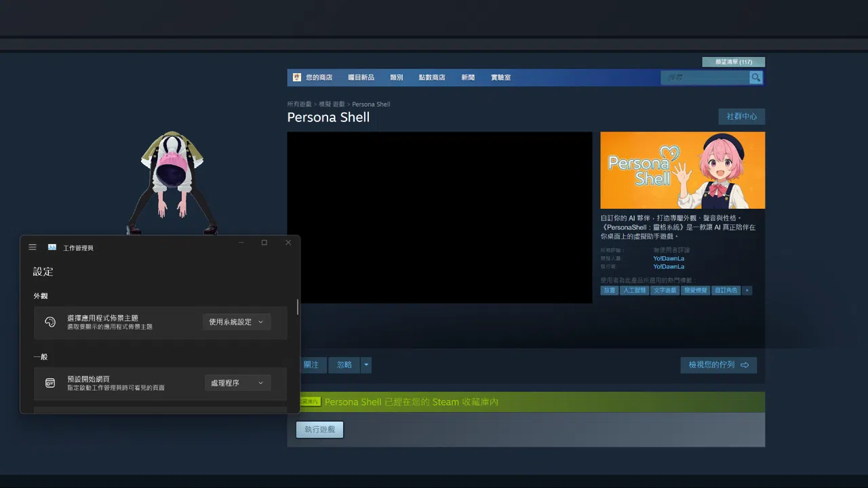The image size is (868, 488).
Task: Select the 自訂角色 tag
Action: tap(726, 290)
